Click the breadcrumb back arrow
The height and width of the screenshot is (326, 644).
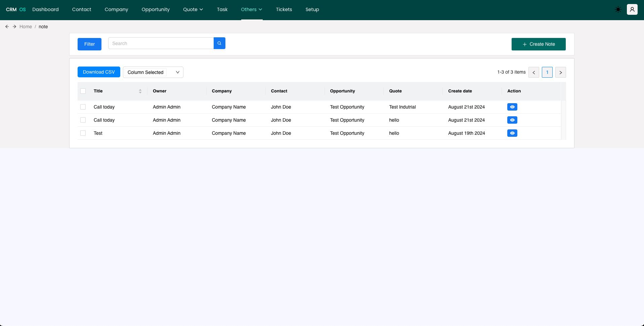click(x=7, y=27)
